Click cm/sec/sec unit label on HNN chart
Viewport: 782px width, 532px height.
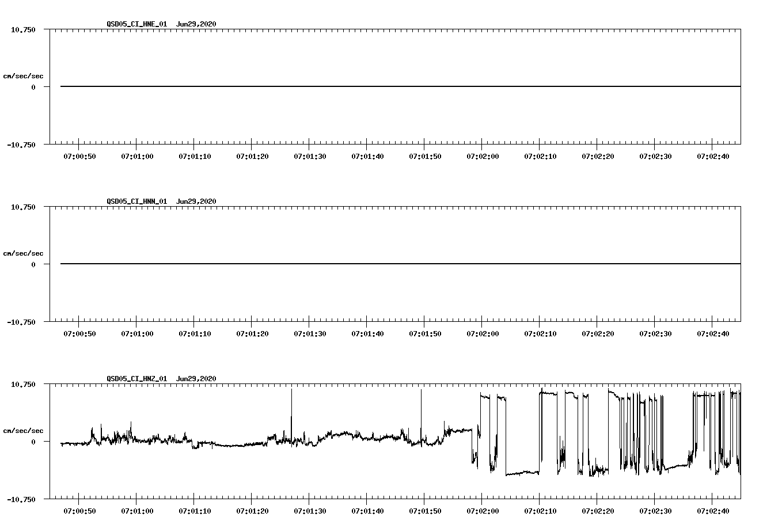[x=23, y=253]
